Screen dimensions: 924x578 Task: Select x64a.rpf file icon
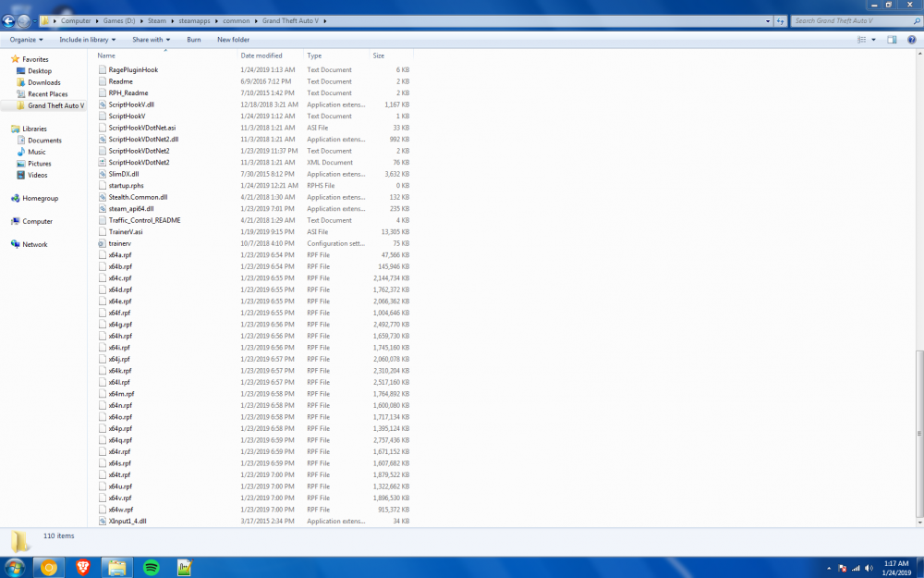click(103, 255)
